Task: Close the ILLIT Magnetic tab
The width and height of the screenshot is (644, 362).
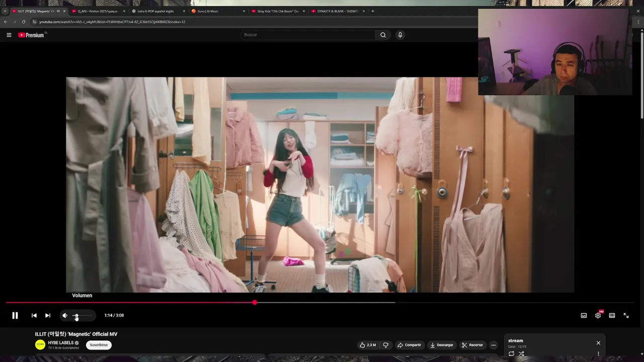Action: pyautogui.click(x=64, y=11)
